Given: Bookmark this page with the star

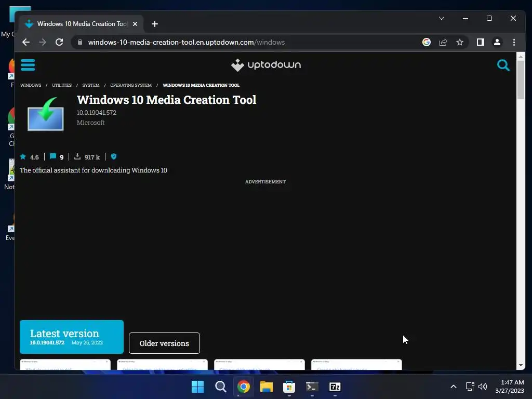Looking at the screenshot, I should [x=460, y=42].
